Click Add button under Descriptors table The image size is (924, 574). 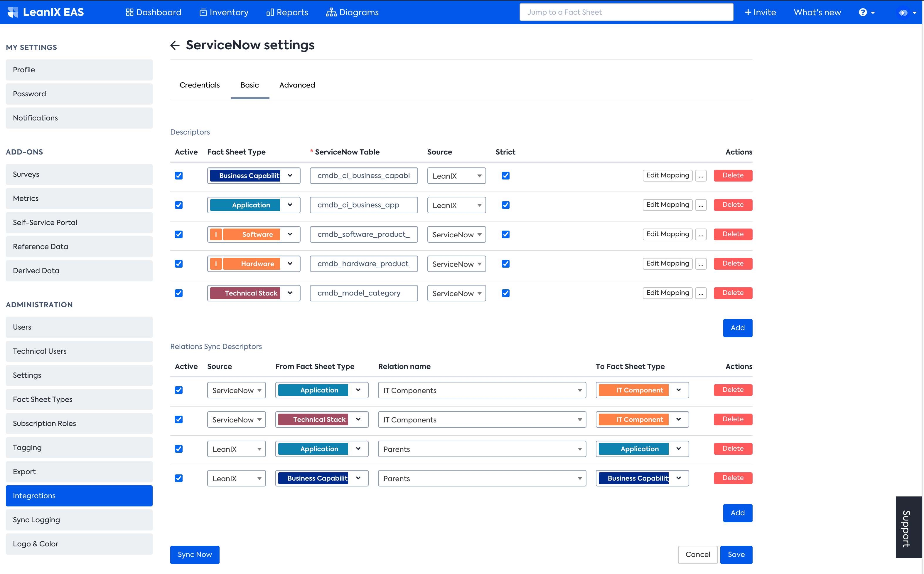point(737,328)
